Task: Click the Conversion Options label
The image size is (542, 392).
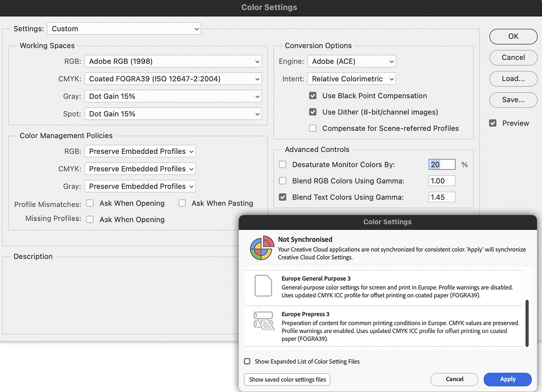Action: (318, 46)
